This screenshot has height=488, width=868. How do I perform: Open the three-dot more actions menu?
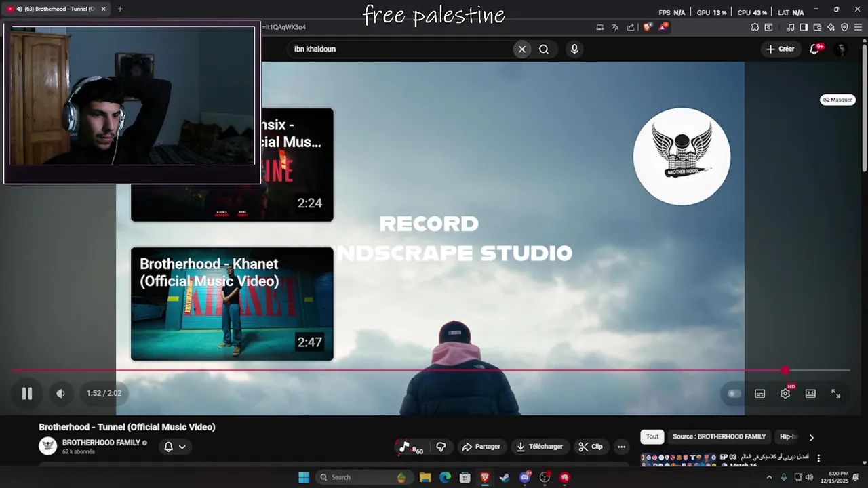(x=621, y=447)
